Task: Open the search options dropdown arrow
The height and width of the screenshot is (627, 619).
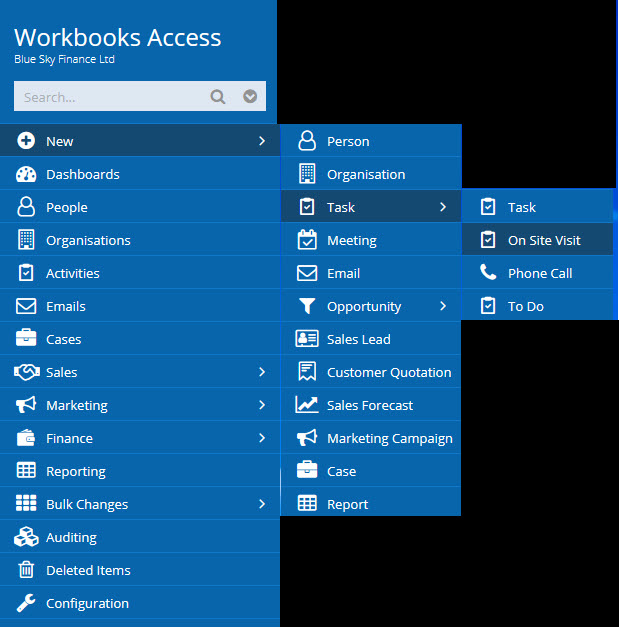Action: point(250,96)
